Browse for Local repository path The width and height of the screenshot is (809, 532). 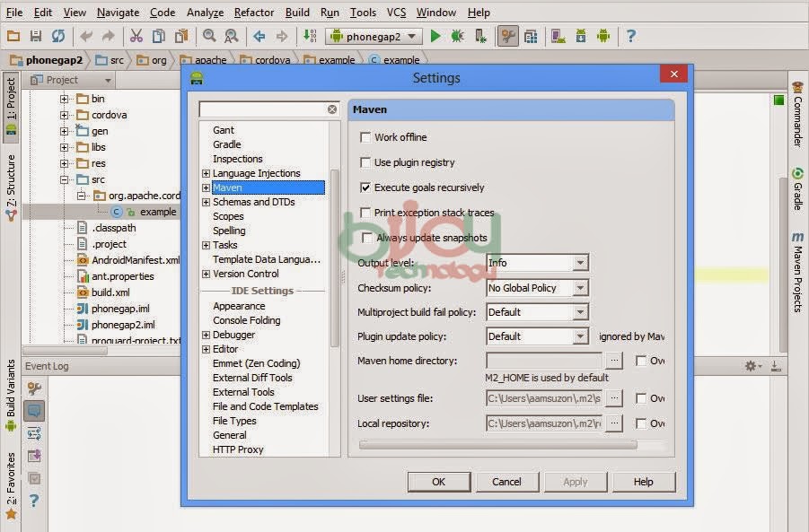(614, 423)
